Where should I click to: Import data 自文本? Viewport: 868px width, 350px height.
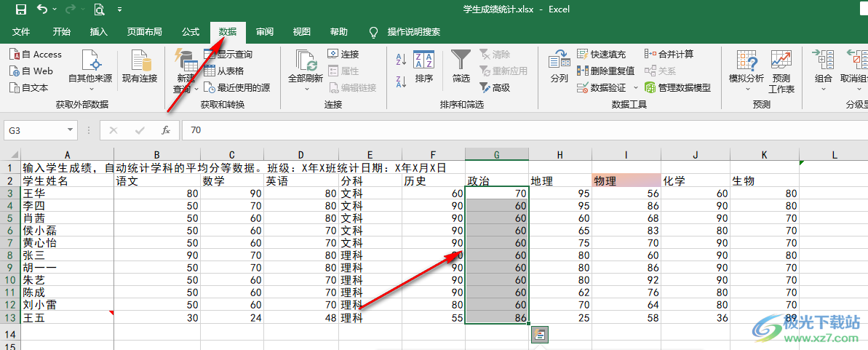[x=29, y=87]
